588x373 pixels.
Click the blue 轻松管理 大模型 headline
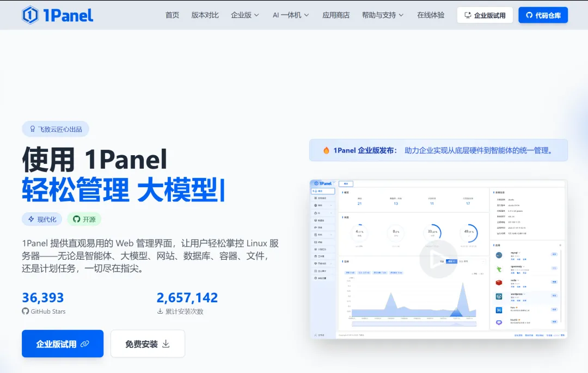[123, 189]
